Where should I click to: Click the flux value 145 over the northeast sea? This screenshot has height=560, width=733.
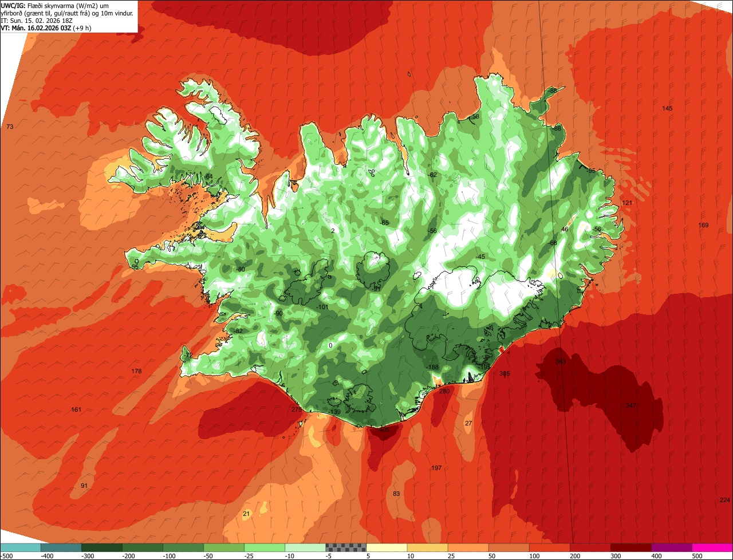667,109
